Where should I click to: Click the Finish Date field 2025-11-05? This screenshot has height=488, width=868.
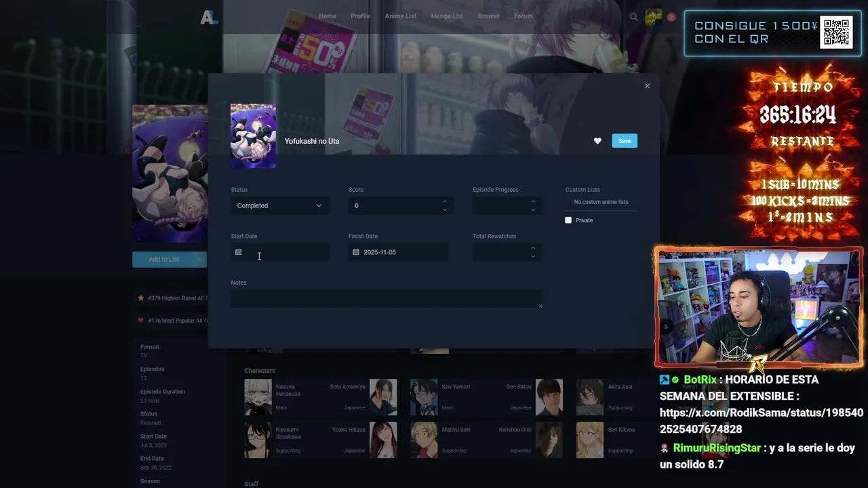click(398, 252)
